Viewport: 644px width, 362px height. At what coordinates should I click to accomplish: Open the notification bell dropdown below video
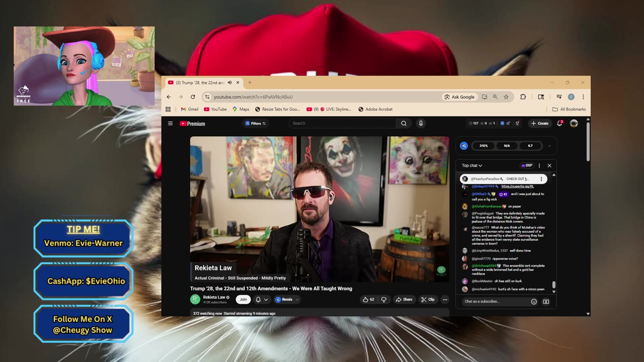[262, 299]
